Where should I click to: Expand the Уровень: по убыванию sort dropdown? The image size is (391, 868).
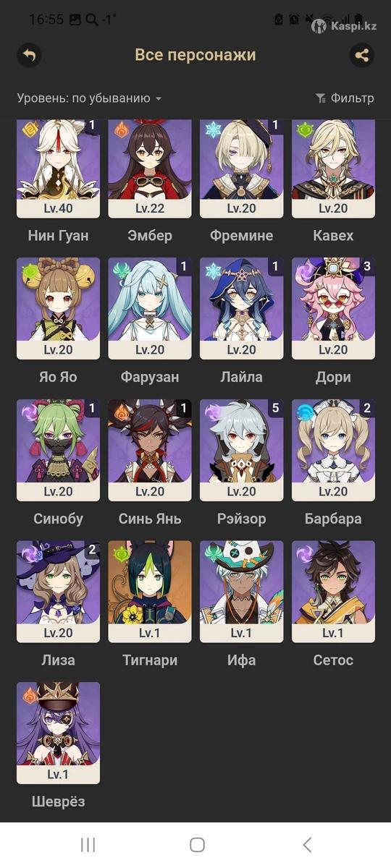(89, 98)
